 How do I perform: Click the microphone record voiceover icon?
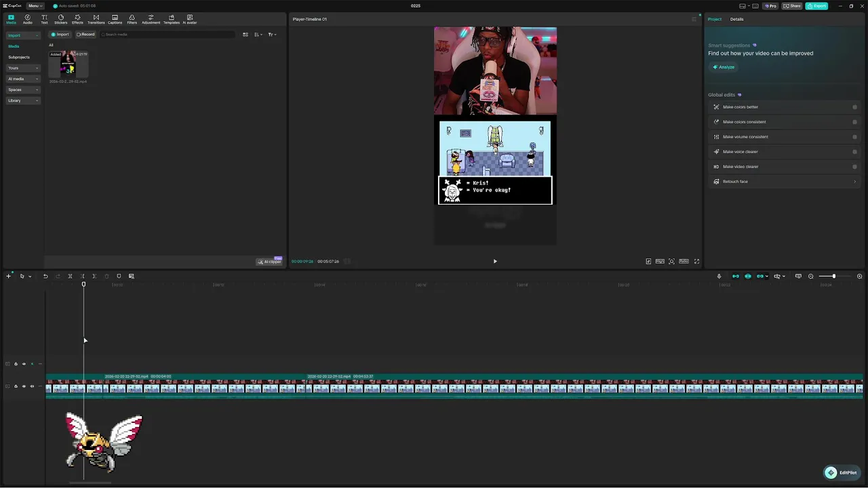tap(719, 276)
